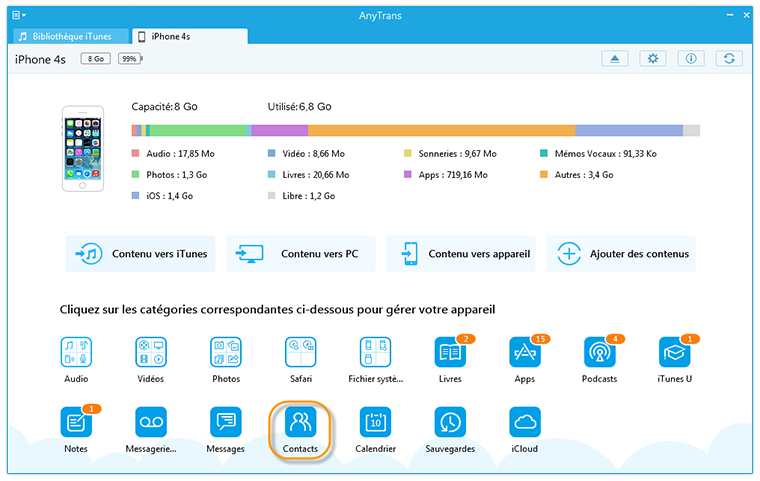Open settings via gear icon

point(653,59)
